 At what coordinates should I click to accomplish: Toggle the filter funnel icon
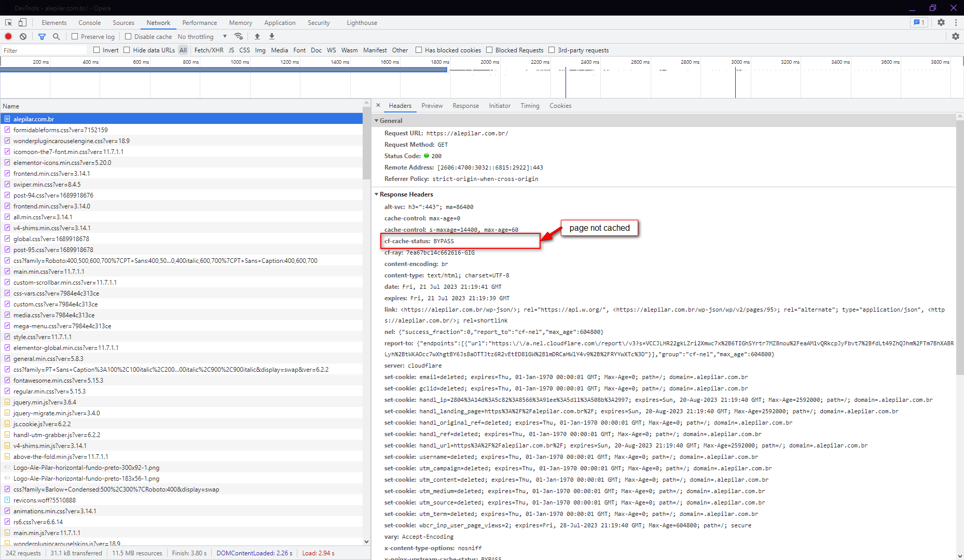pos(42,36)
